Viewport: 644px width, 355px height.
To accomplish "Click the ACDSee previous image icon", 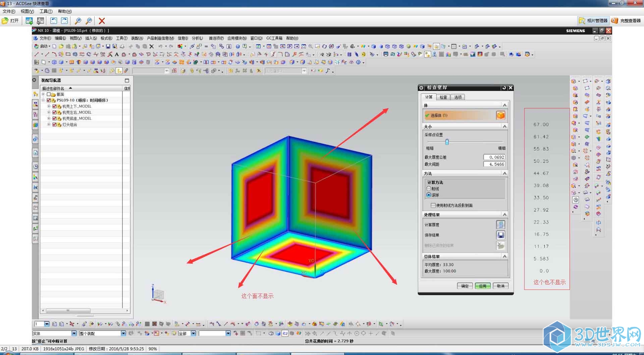I will coord(29,21).
